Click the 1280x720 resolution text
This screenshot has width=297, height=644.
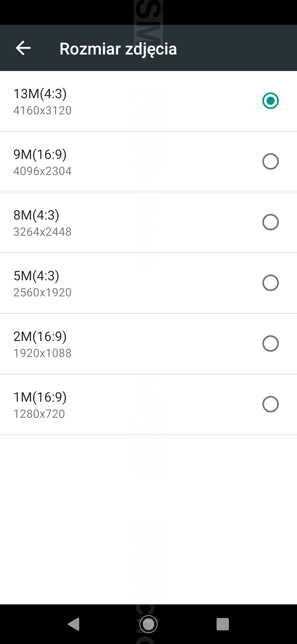coord(39,414)
